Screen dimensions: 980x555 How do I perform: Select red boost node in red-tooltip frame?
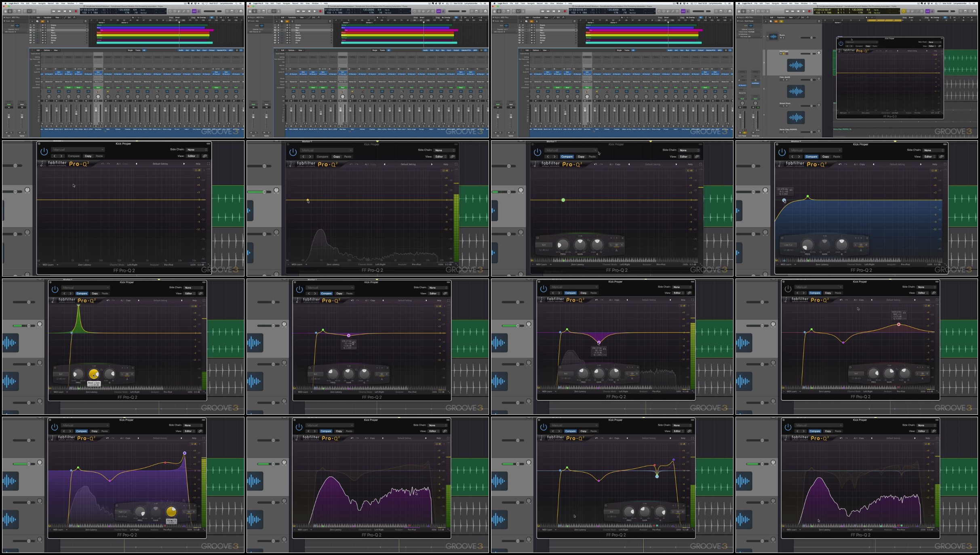[x=899, y=324]
